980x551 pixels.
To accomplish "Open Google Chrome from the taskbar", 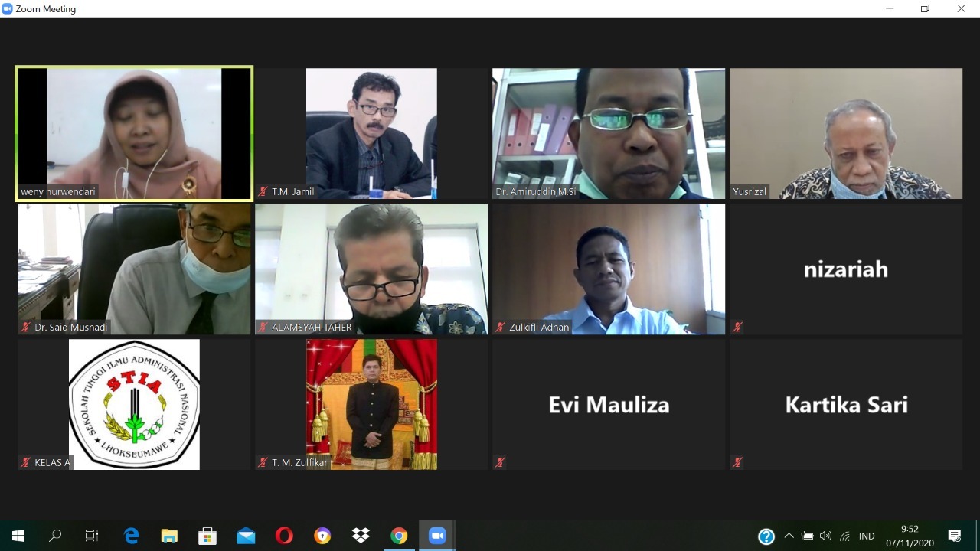I will point(399,536).
